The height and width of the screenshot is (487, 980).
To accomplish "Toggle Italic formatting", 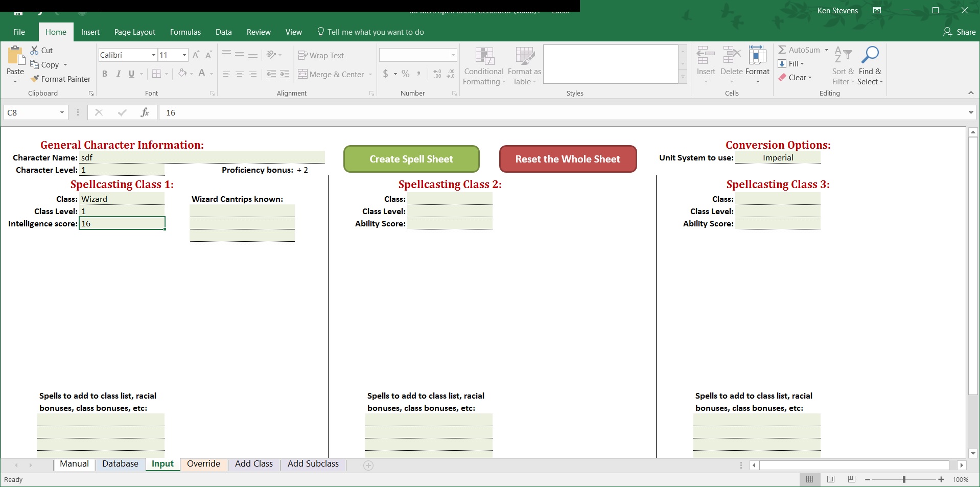I will tap(118, 74).
